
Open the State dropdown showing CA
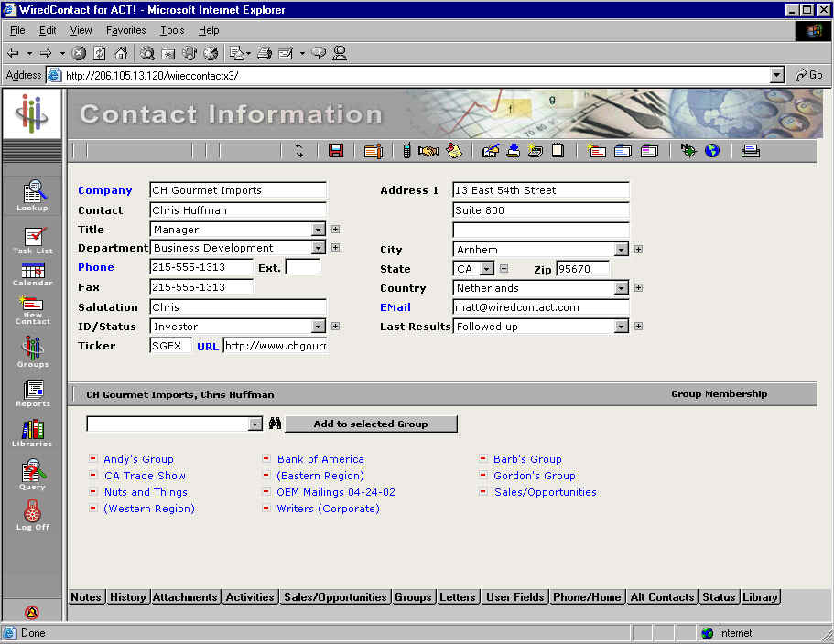pos(487,269)
